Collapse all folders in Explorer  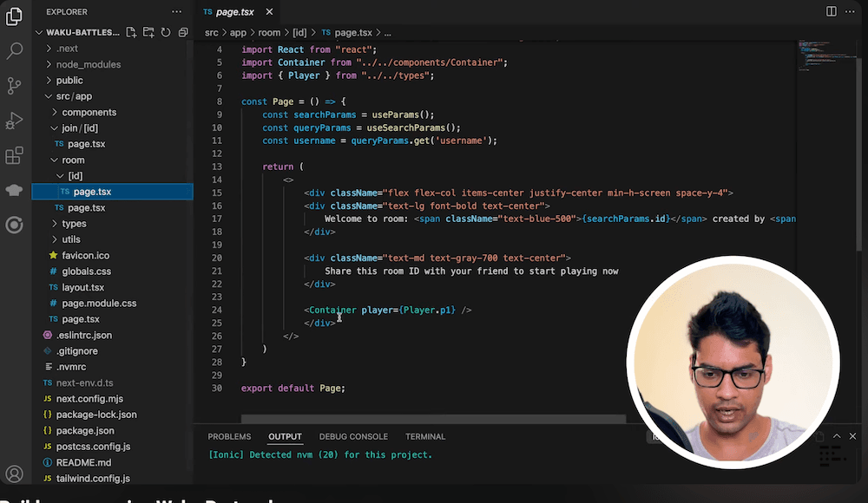(182, 32)
